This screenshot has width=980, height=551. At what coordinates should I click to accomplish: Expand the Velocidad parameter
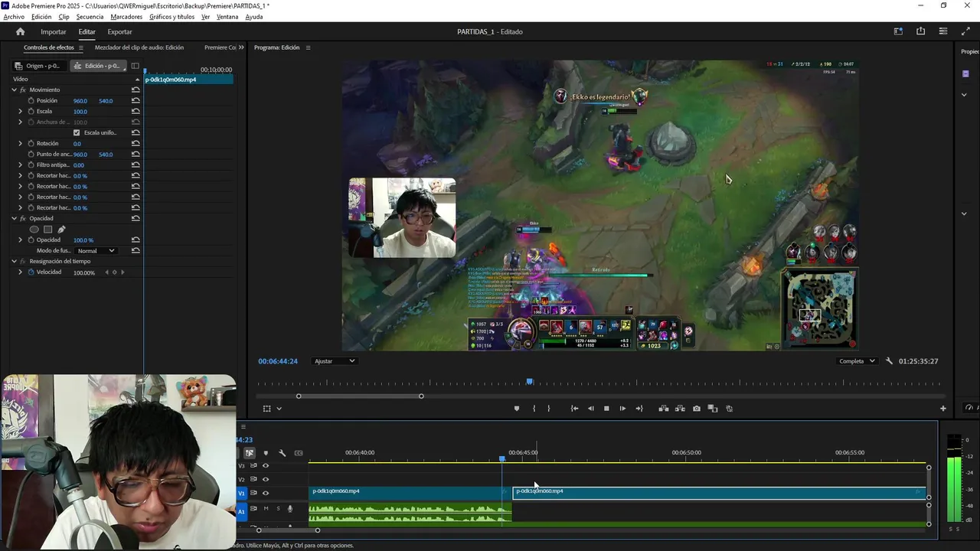click(20, 272)
